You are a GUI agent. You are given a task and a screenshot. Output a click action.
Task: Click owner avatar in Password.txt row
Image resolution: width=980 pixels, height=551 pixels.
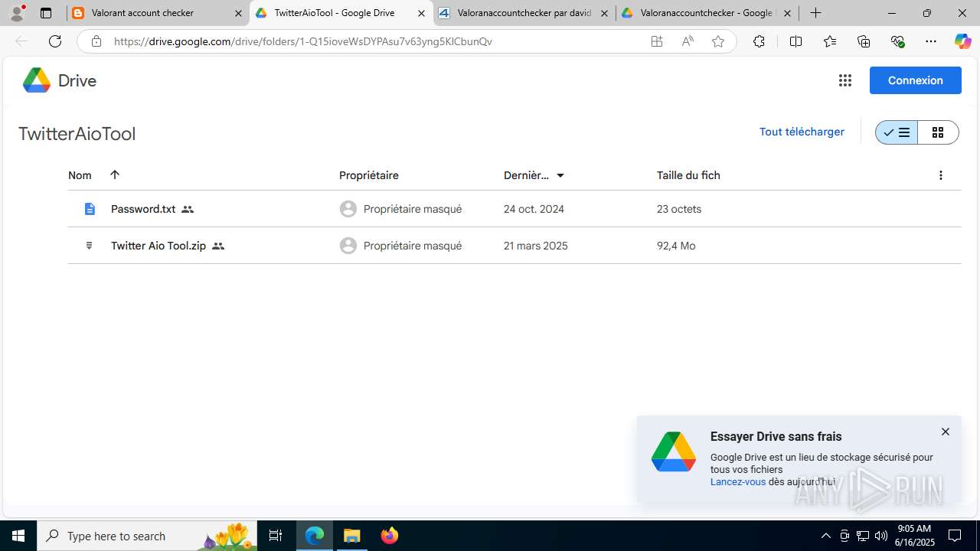click(348, 209)
